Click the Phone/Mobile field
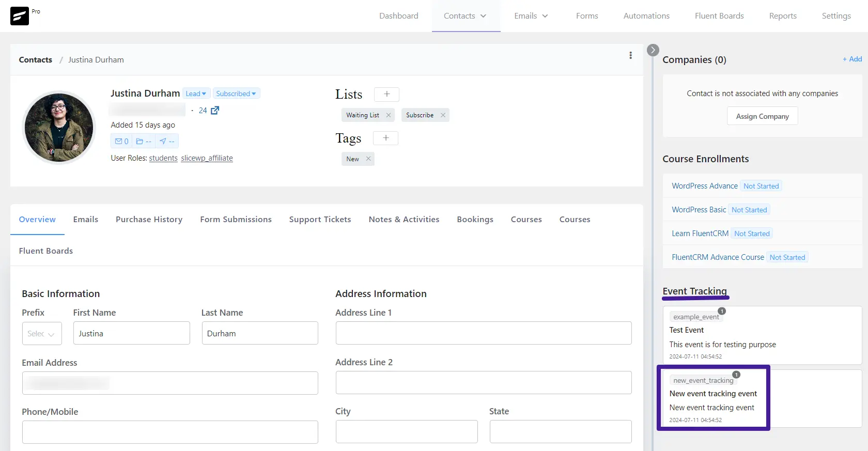This screenshot has height=451, width=868. pyautogui.click(x=170, y=432)
